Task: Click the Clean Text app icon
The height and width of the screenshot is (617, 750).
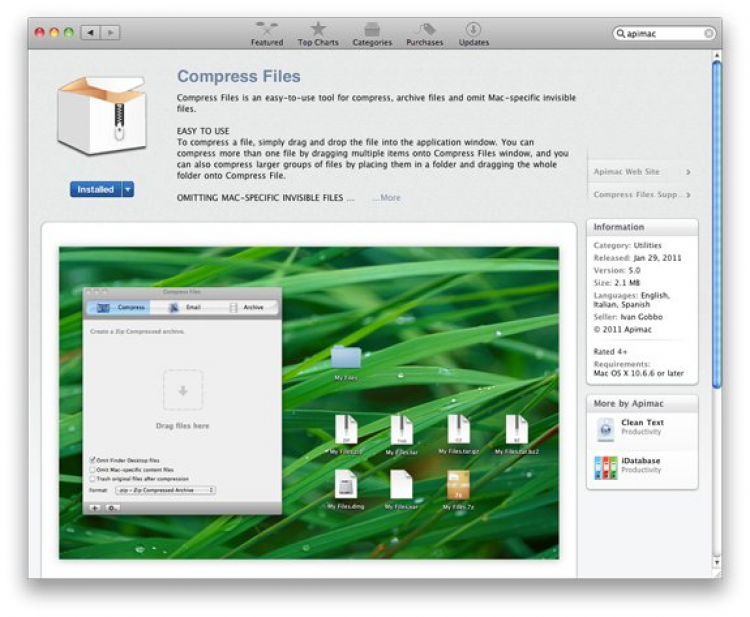Action: point(606,429)
